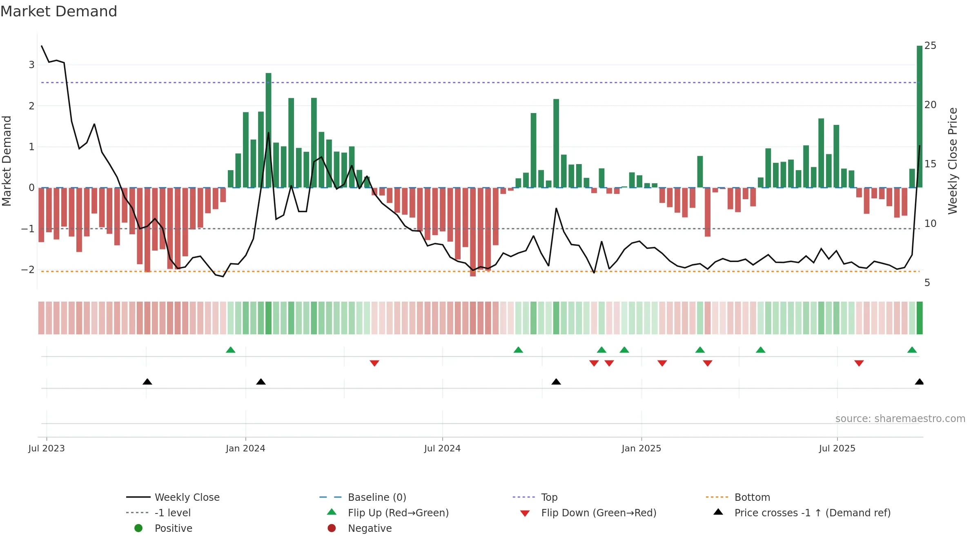Click the deepest red bar after Jul 2024
980x551 pixels.
[473, 232]
